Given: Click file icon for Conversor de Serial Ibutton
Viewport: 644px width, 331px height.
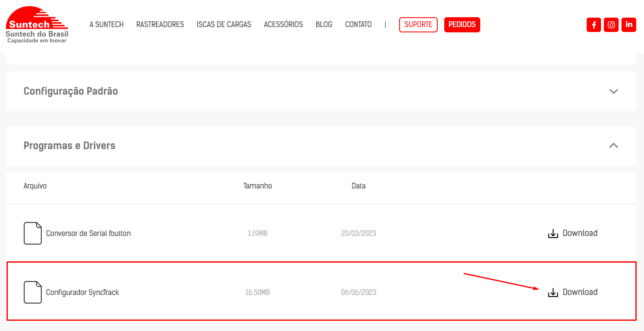Looking at the screenshot, I should (33, 233).
